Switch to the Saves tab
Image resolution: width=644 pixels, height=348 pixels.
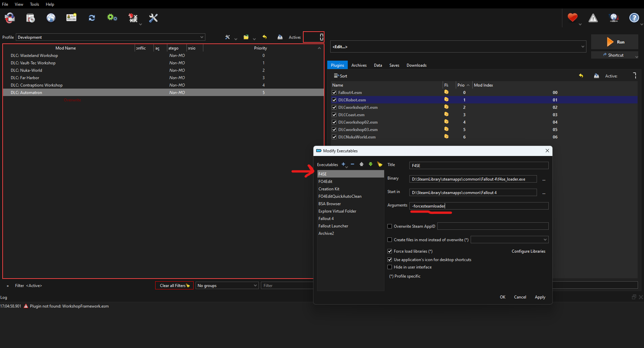coord(394,65)
